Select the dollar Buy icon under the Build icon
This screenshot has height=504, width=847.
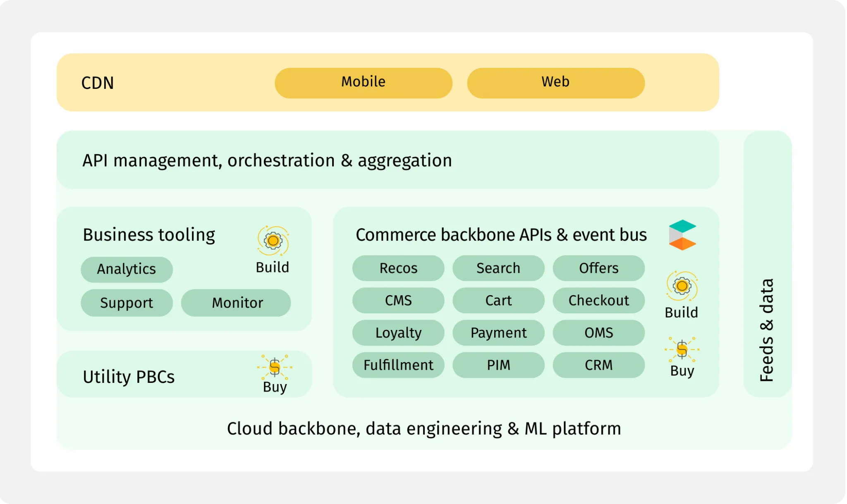[681, 349]
